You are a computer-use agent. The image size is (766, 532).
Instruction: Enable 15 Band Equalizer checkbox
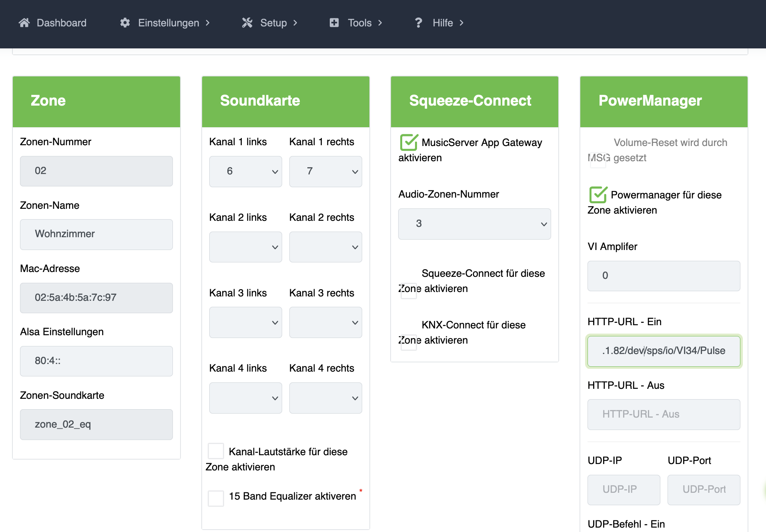(216, 498)
